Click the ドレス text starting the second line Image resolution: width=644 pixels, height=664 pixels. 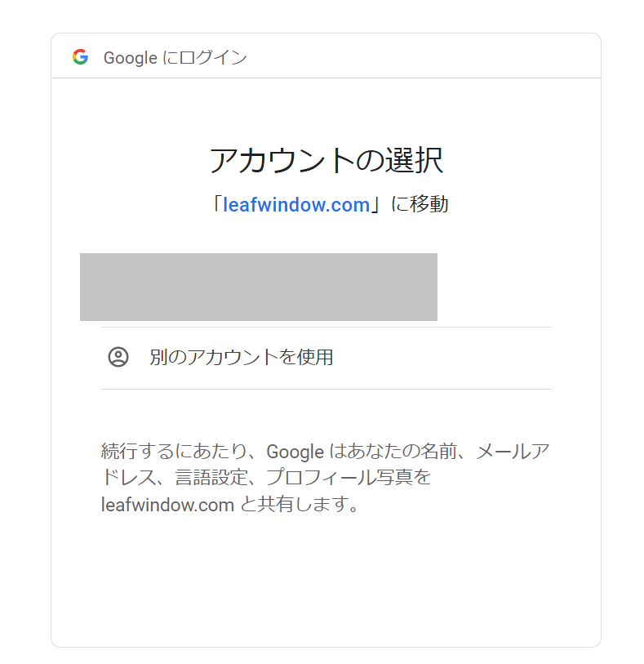tap(129, 478)
